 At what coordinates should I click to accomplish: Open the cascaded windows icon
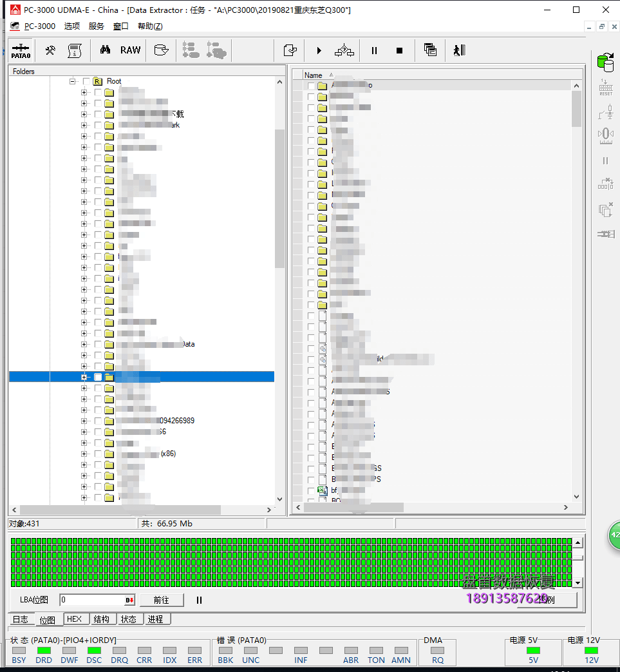tap(430, 50)
